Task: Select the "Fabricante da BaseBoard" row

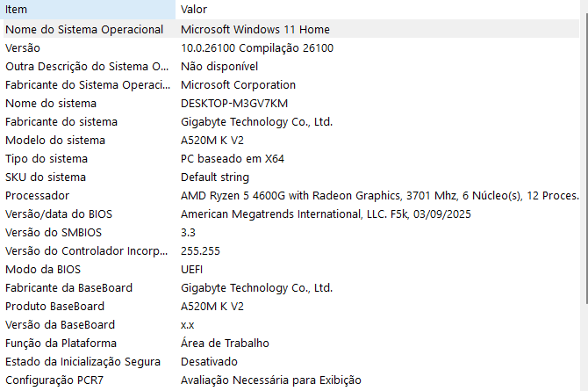Action: [68, 288]
